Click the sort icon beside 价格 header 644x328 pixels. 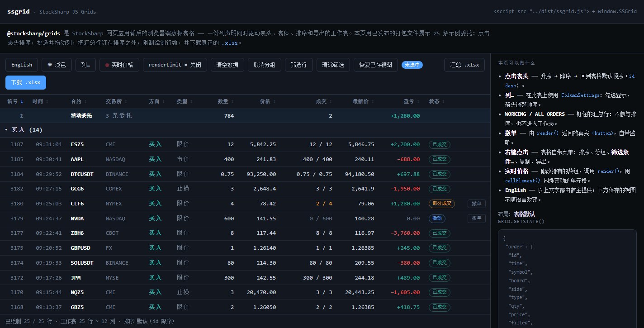point(275,102)
